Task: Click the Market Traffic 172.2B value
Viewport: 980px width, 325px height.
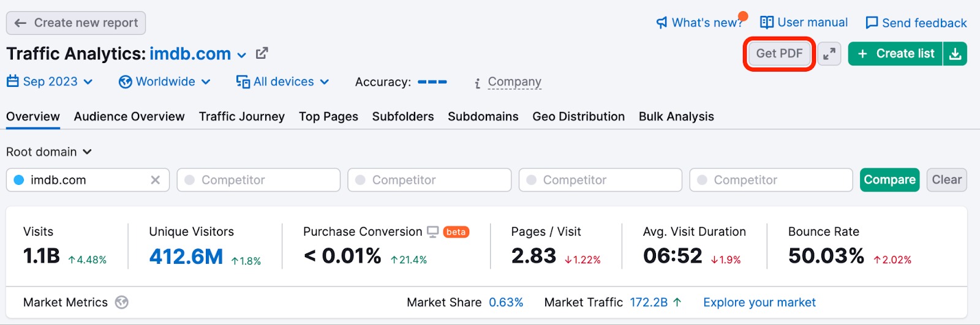Action: coord(649,302)
